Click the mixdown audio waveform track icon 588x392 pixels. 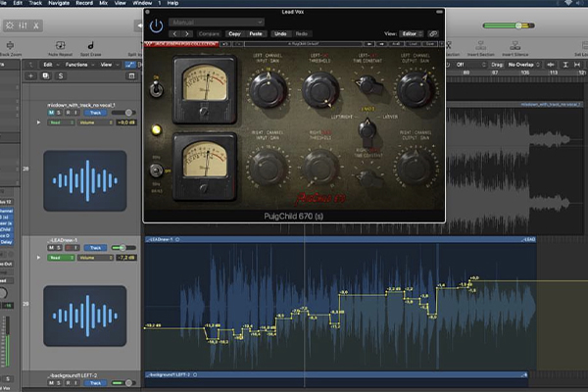pyautogui.click(x=84, y=180)
